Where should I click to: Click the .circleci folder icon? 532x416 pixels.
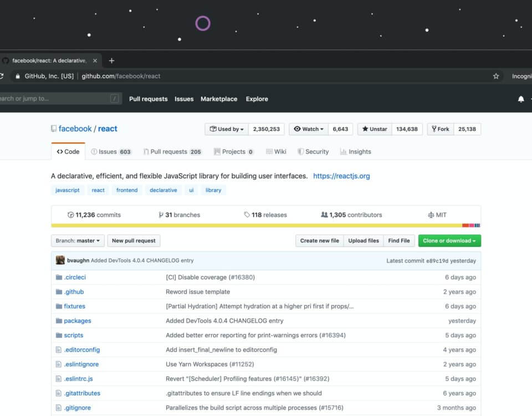pos(59,277)
